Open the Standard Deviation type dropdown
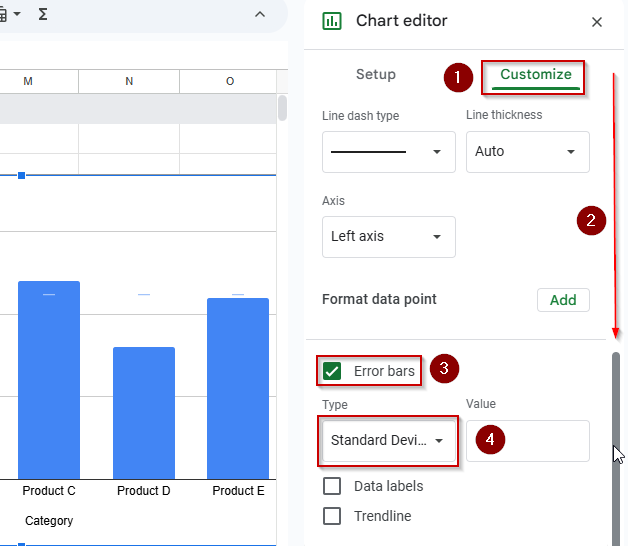The image size is (628, 546). tap(388, 441)
